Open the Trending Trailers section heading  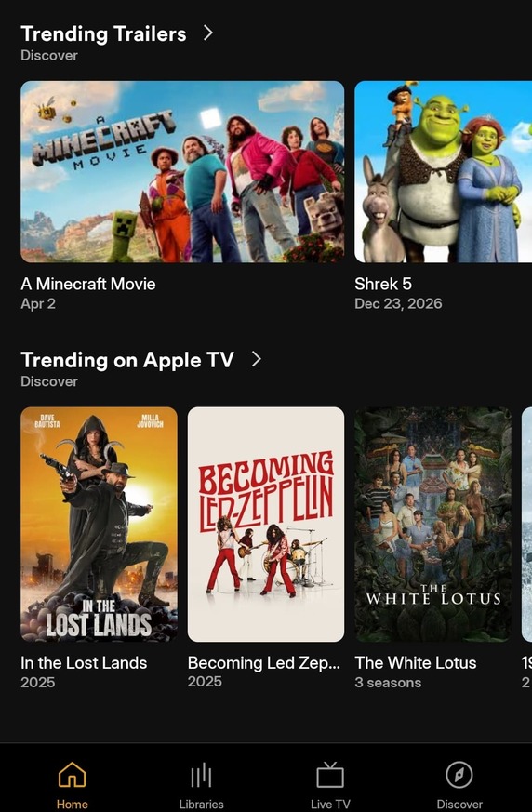(103, 33)
